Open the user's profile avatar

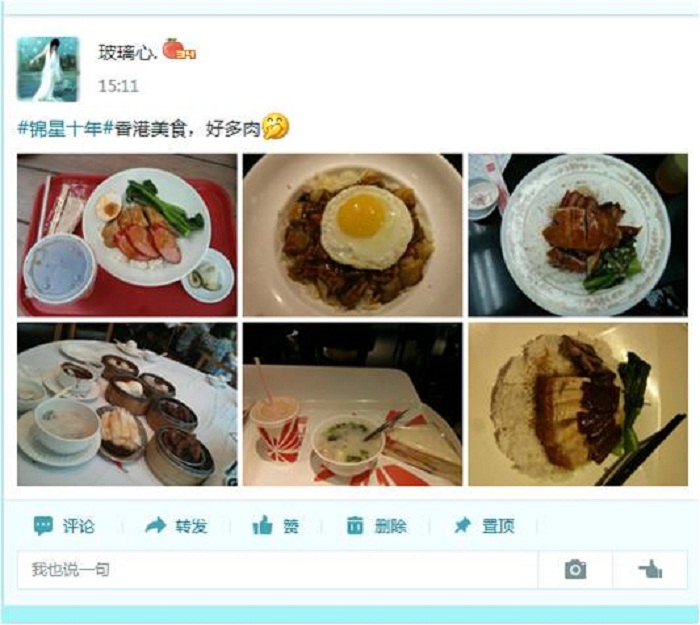(48, 69)
